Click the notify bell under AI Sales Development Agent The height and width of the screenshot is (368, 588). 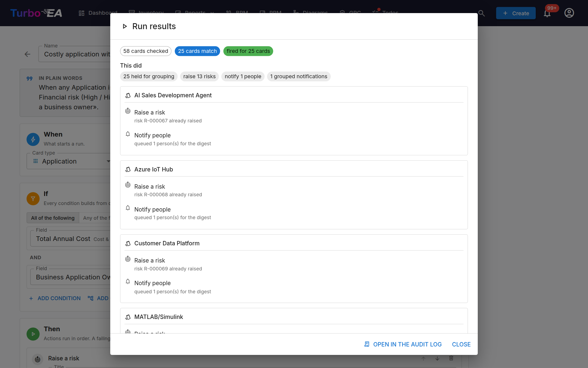pos(128,134)
